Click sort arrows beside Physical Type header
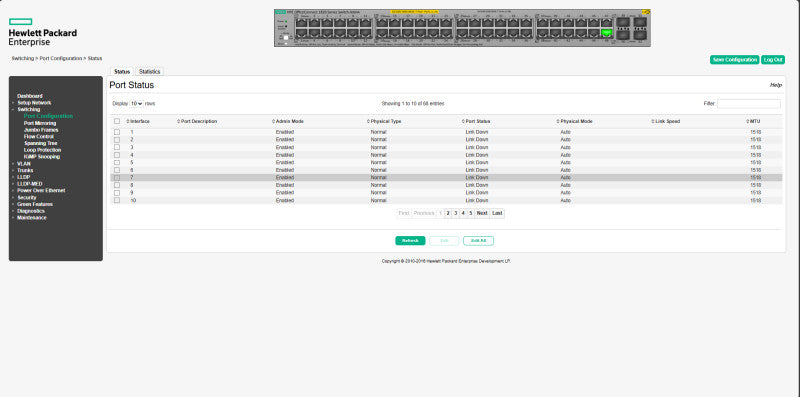This screenshot has width=800, height=397. tap(368, 121)
